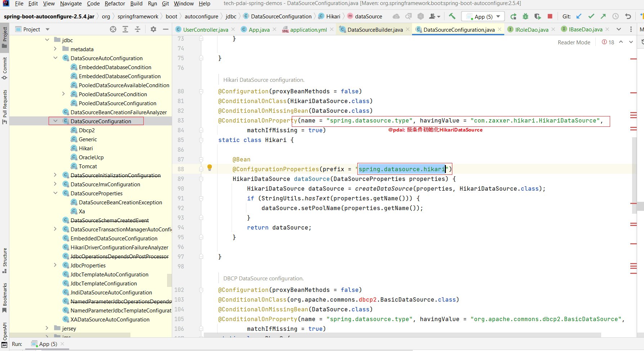Toggle the Bookmarks tool window sidebar button
Viewport: 644px width, 351px height.
point(5,297)
